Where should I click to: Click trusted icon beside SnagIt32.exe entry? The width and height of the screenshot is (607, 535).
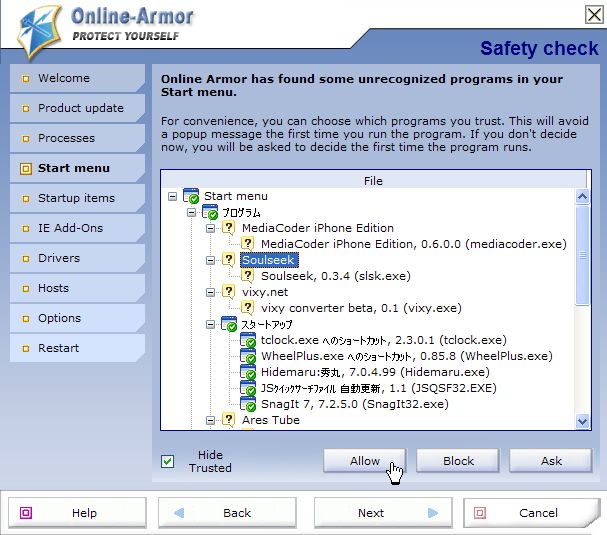248,404
